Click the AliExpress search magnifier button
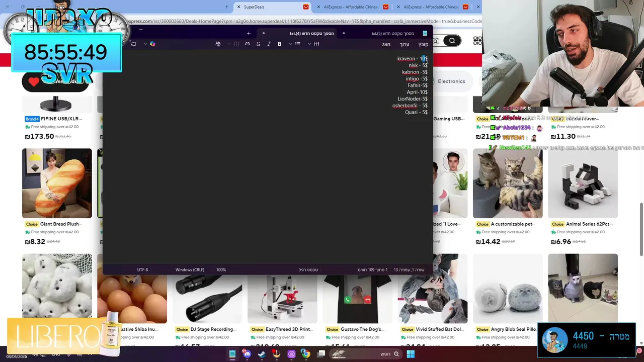Viewport: 644px width, 362px height. click(452, 41)
